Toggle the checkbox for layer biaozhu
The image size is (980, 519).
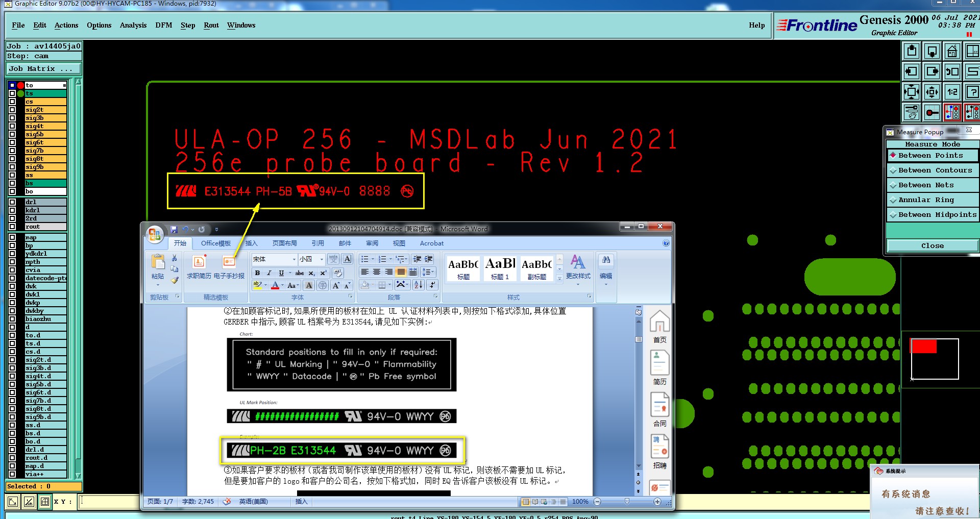click(12, 319)
